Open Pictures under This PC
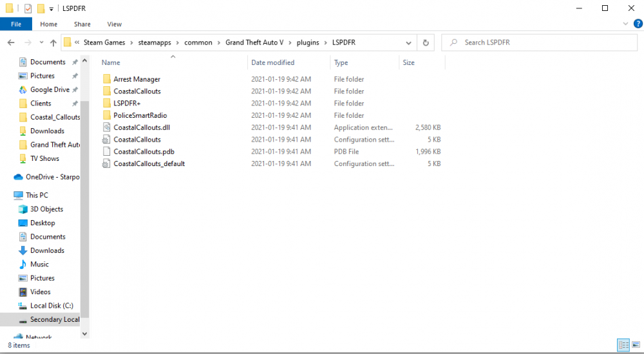 coord(37,278)
